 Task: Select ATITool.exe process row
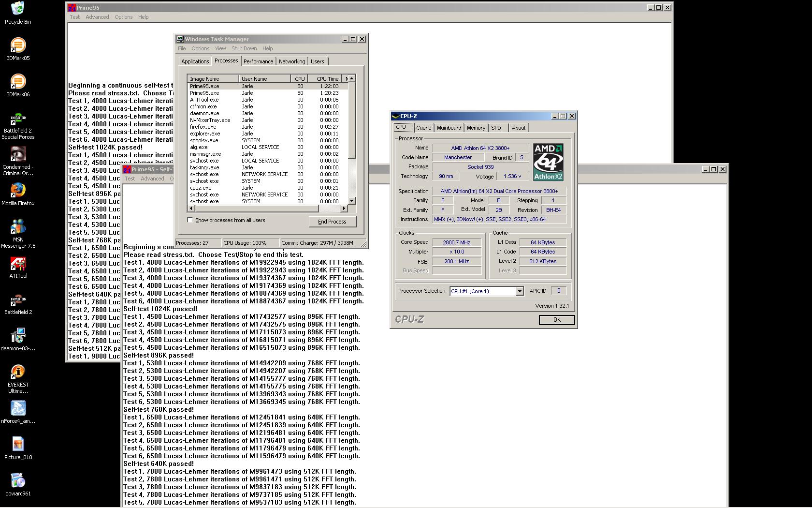click(268, 100)
